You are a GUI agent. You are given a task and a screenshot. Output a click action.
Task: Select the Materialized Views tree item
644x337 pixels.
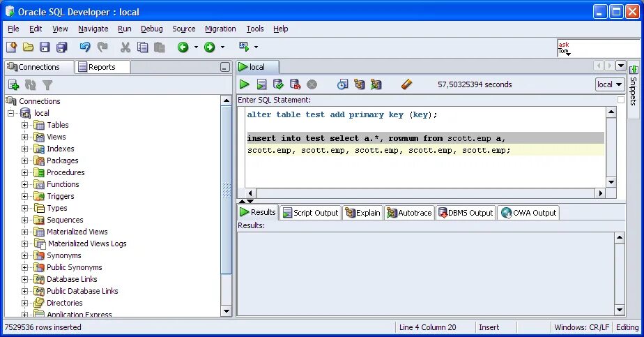pos(77,232)
